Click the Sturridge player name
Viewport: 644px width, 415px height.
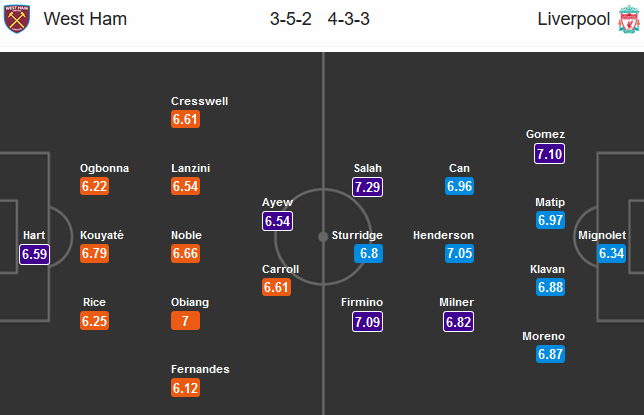click(x=357, y=235)
